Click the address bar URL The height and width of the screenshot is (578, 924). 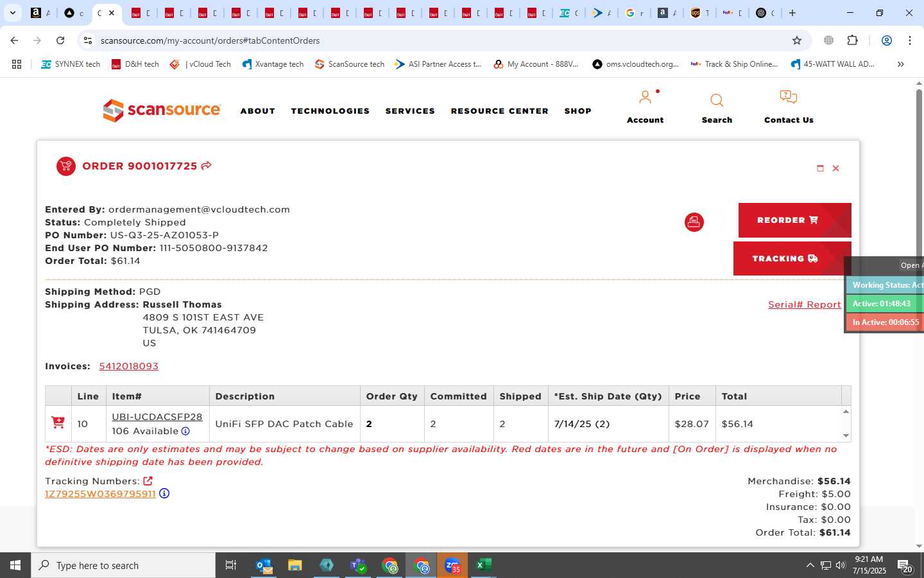[x=210, y=40]
